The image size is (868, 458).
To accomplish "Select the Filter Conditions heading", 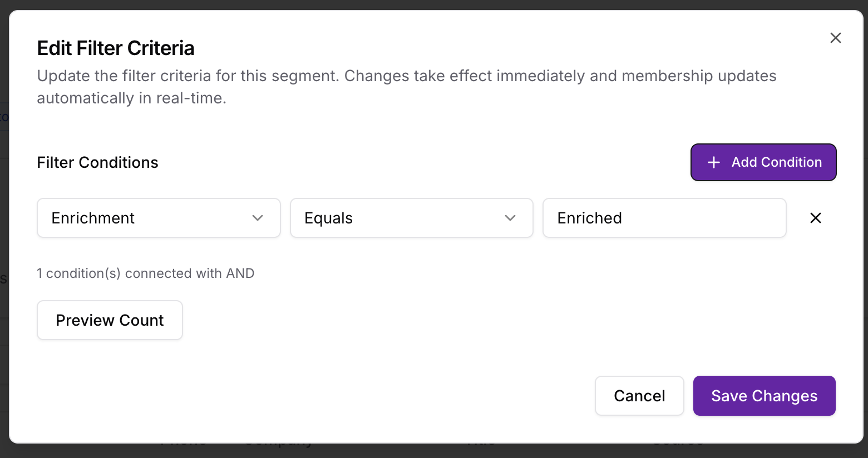I will [x=97, y=162].
